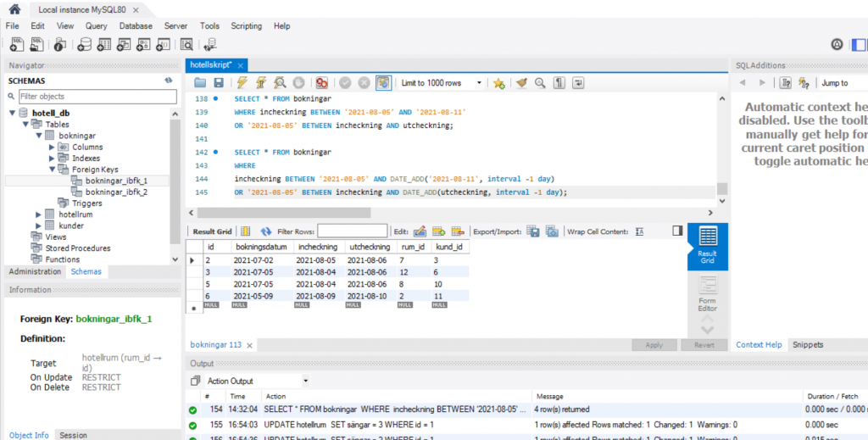Create a new stored procedure via toolbar icon

pos(143,44)
